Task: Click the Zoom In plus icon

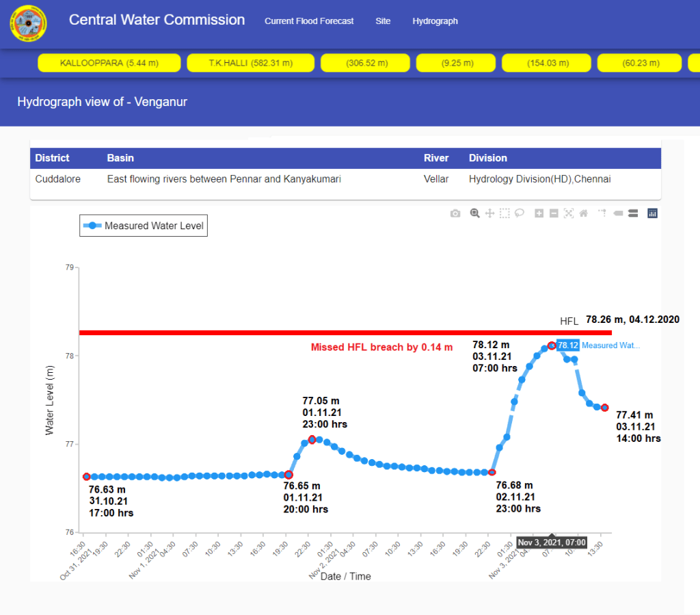Action: pos(539,213)
